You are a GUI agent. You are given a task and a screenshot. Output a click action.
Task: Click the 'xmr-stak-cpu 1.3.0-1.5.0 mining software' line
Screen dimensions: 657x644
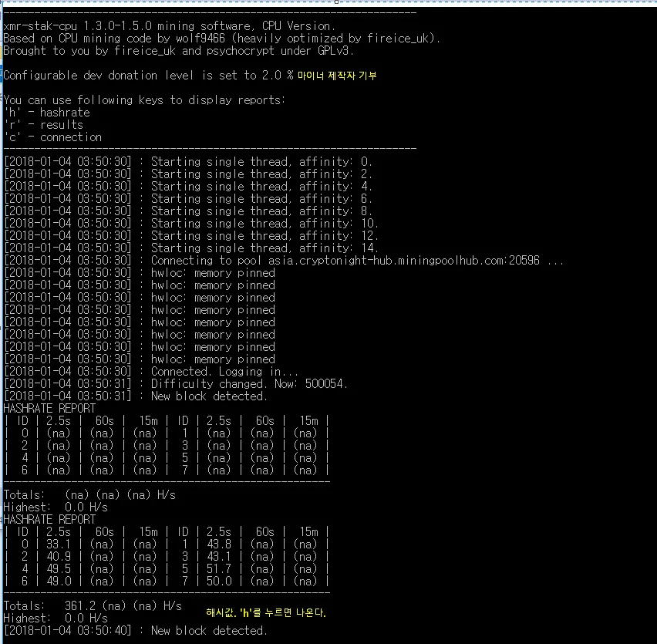[170, 26]
